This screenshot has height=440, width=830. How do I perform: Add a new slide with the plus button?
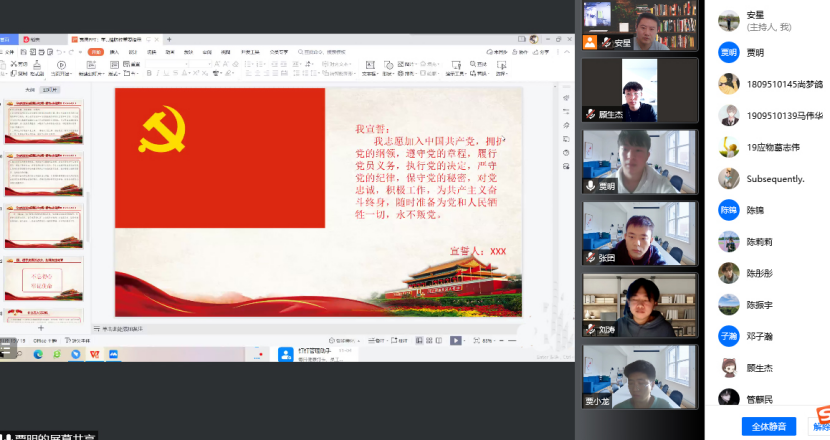[41, 328]
